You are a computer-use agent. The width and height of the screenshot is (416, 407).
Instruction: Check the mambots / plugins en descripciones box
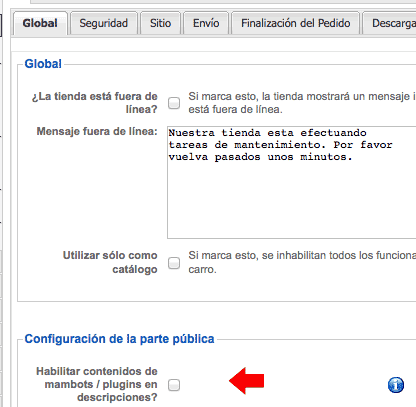point(174,385)
